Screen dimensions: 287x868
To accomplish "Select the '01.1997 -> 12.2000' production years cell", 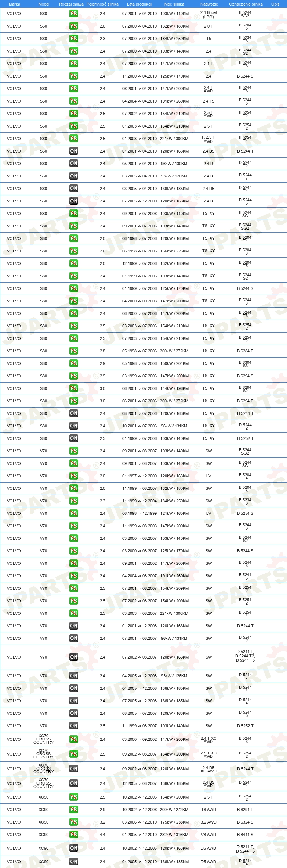I will click(139, 476).
